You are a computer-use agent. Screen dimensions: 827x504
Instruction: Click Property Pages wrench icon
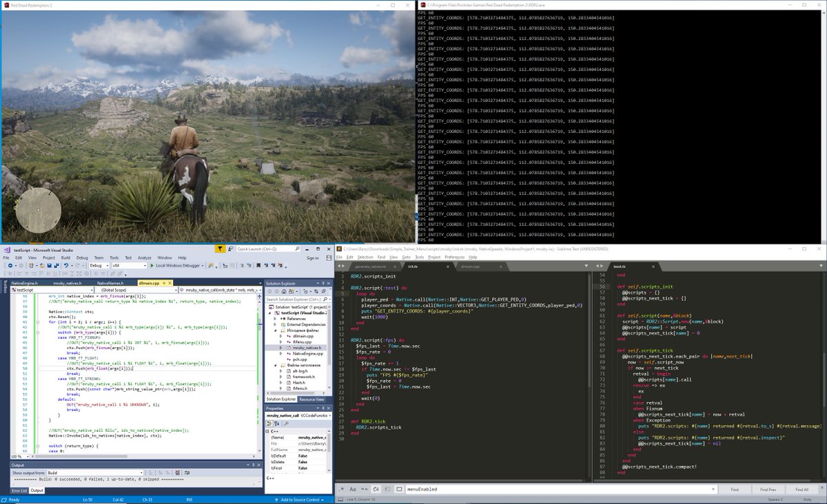[x=286, y=423]
